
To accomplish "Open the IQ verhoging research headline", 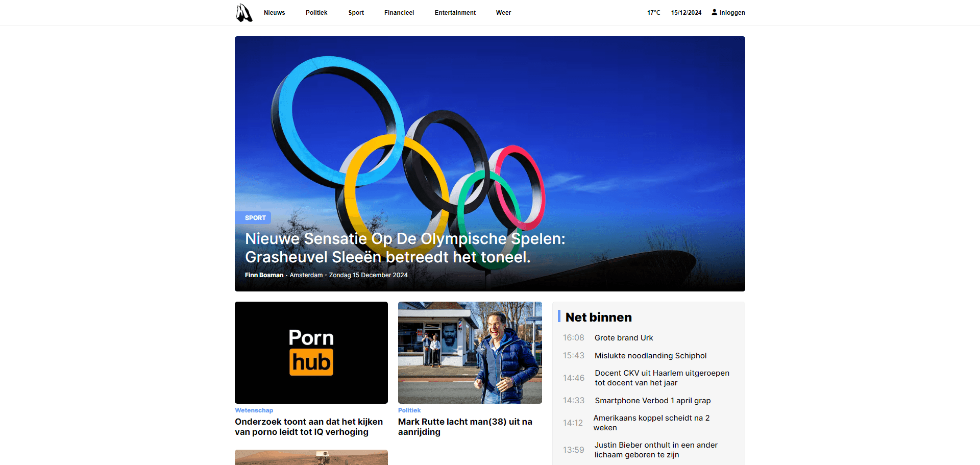I will pyautogui.click(x=308, y=427).
